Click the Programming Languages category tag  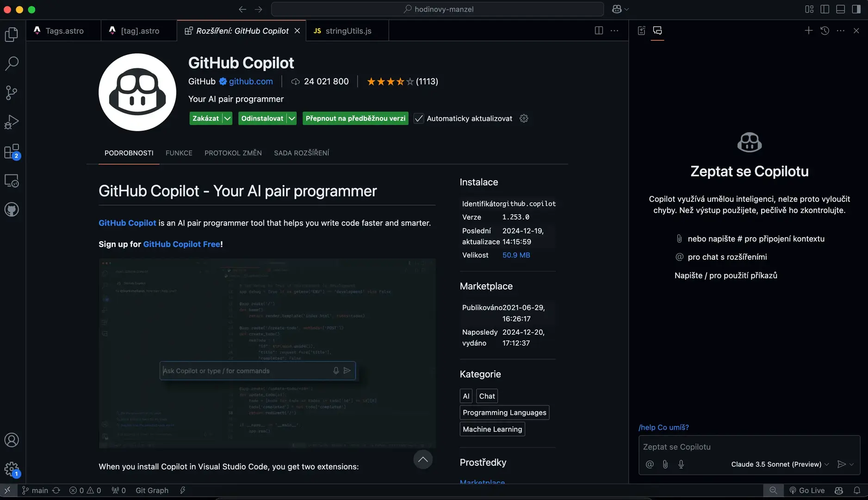coord(504,412)
